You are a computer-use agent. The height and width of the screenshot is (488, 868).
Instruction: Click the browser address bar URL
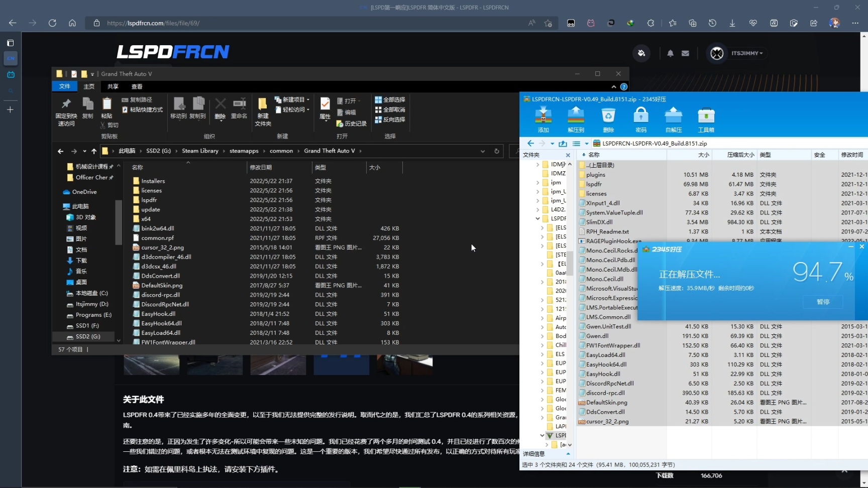[153, 23]
